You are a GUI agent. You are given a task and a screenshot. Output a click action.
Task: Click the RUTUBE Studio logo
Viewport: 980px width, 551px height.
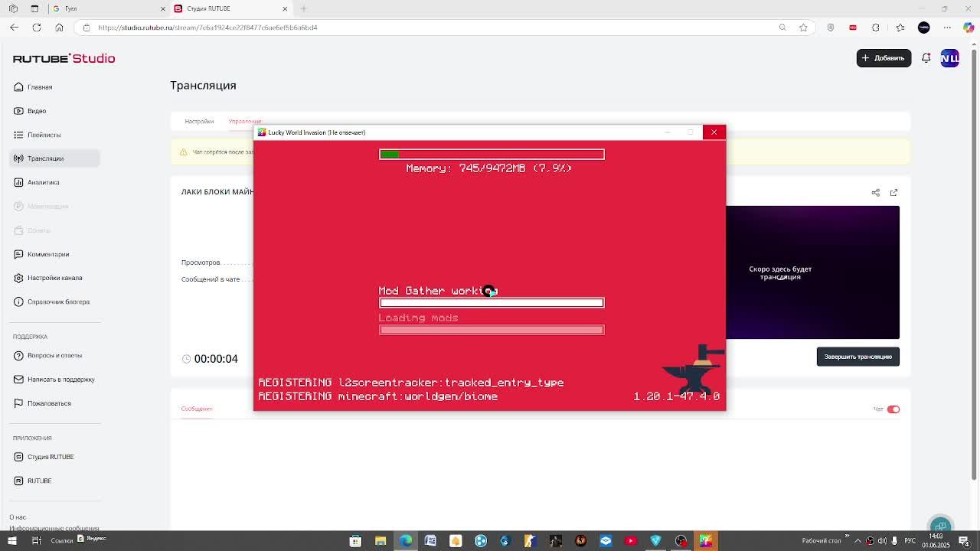[x=64, y=58]
